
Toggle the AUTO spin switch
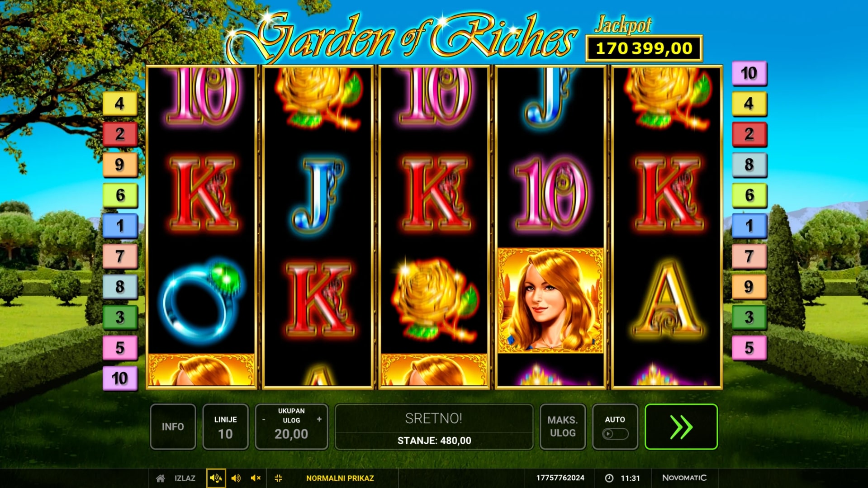point(615,434)
